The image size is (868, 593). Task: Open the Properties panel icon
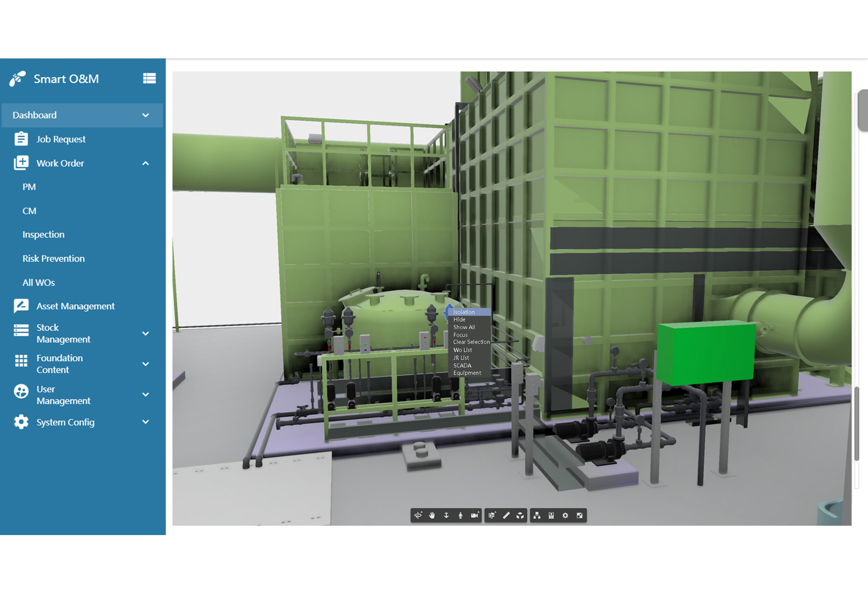551,515
